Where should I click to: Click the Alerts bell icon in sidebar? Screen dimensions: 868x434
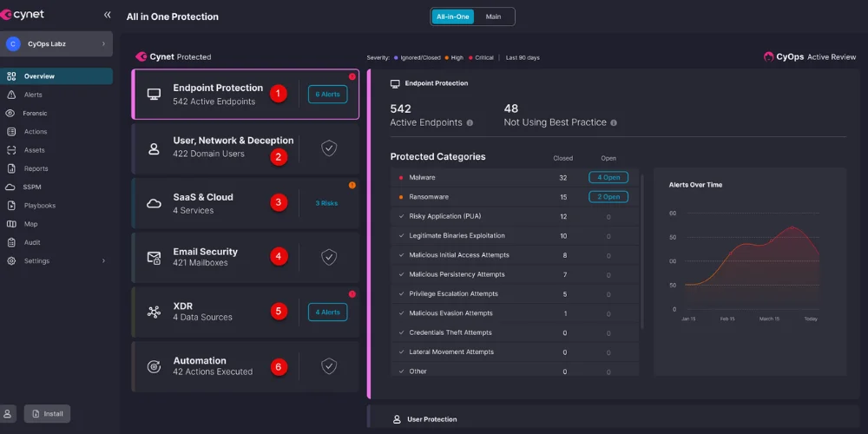(11, 95)
